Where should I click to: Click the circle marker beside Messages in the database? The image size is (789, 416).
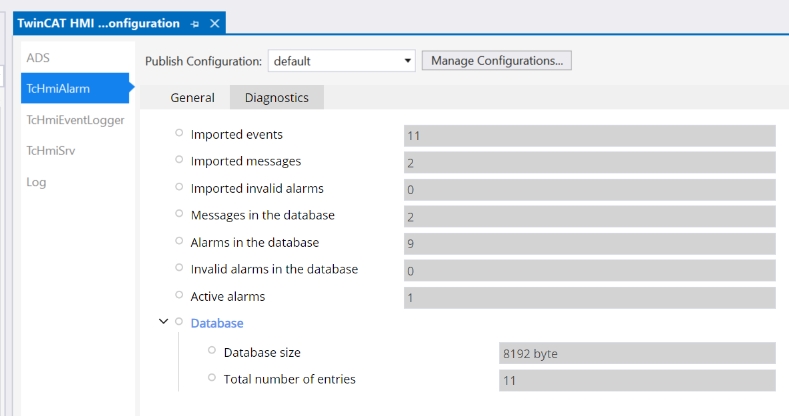tap(179, 213)
